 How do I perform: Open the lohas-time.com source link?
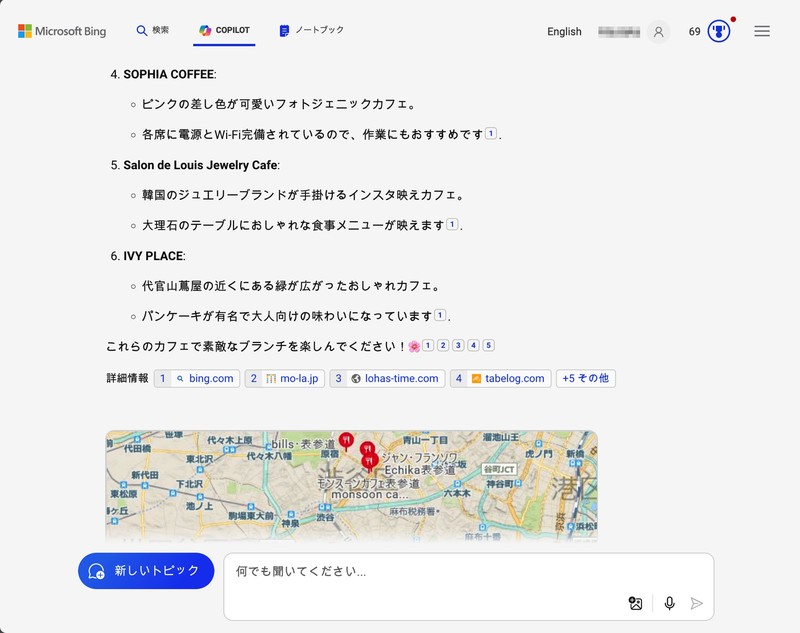387,378
